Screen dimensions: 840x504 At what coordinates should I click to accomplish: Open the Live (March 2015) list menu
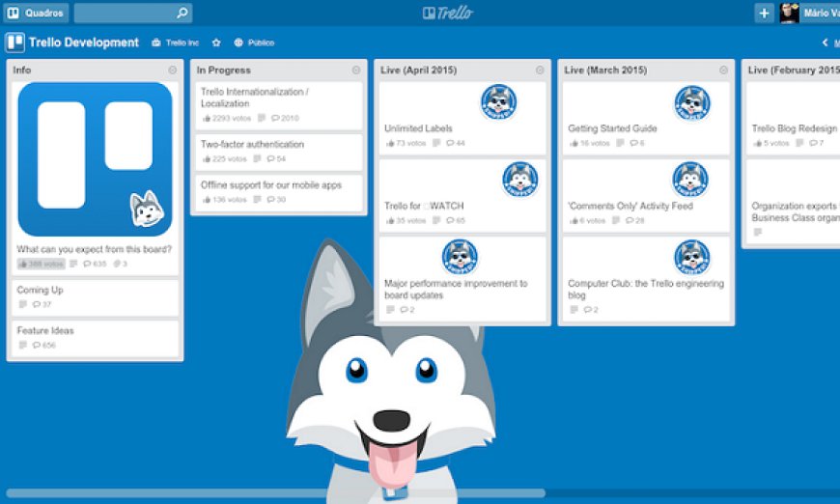(x=724, y=70)
